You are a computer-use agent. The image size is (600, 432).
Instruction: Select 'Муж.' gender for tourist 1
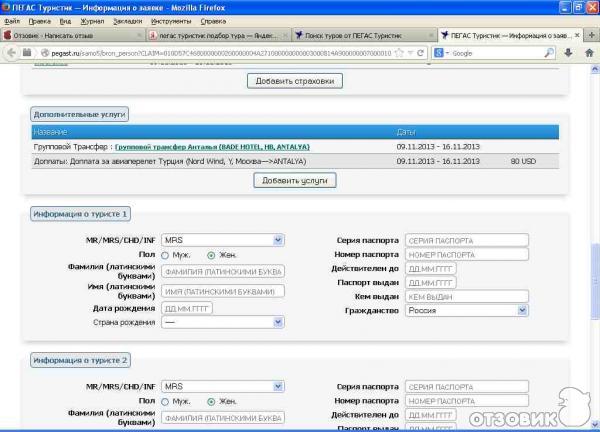tap(165, 255)
